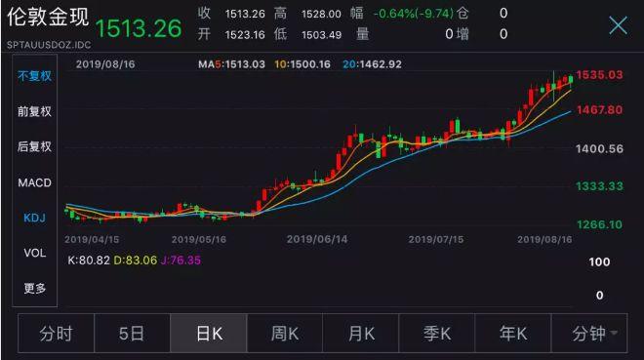The height and width of the screenshot is (360, 644).
Task: Select 前复权 adjustment mode
Action: tap(34, 111)
